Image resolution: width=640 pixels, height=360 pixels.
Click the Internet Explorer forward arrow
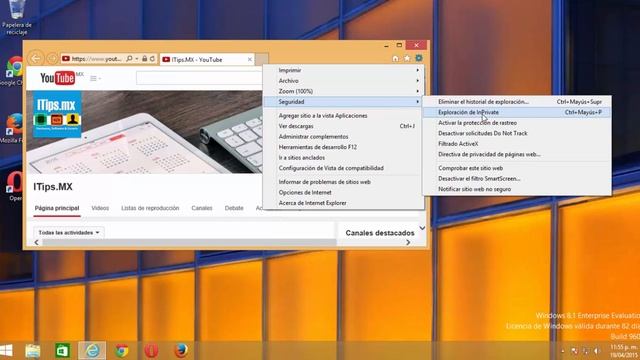click(52, 59)
